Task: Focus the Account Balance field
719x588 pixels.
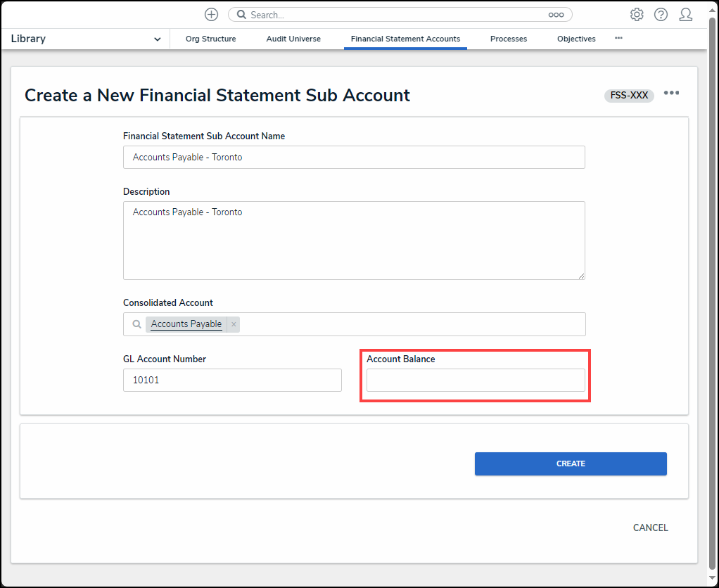Action: [x=476, y=381]
